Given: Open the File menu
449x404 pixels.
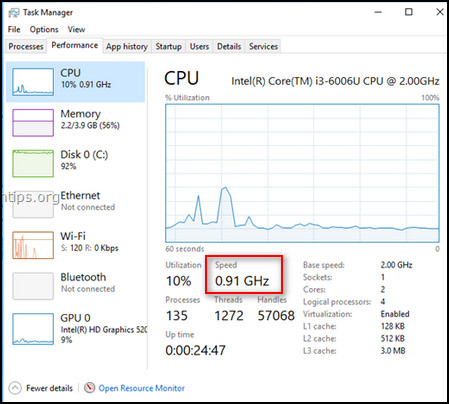Looking at the screenshot, I should [x=14, y=29].
